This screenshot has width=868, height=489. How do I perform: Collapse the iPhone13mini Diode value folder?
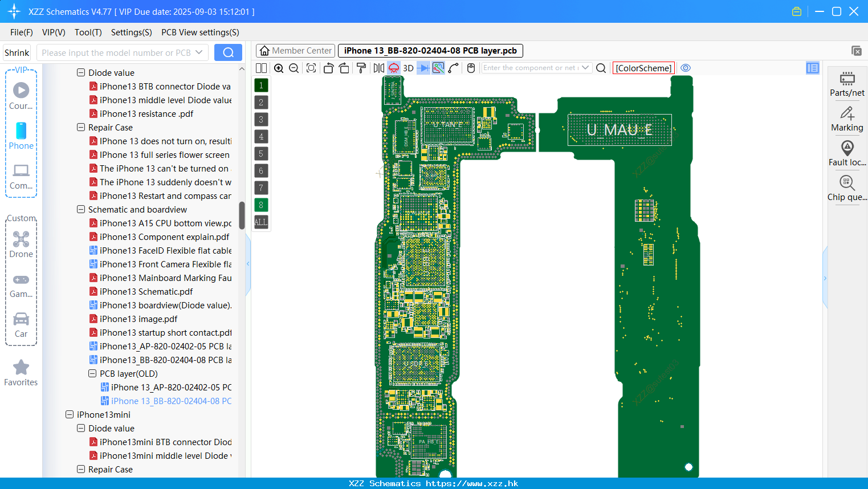pos(81,429)
